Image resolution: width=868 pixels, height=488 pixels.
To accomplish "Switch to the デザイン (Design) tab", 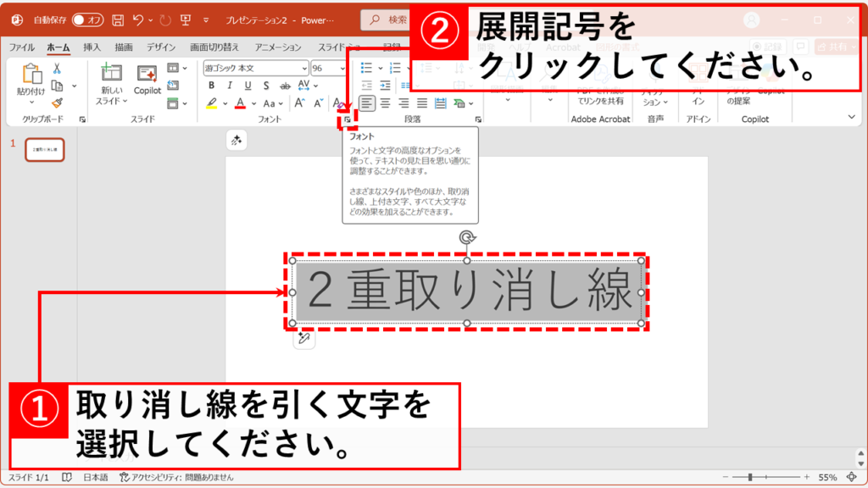I will point(161,47).
